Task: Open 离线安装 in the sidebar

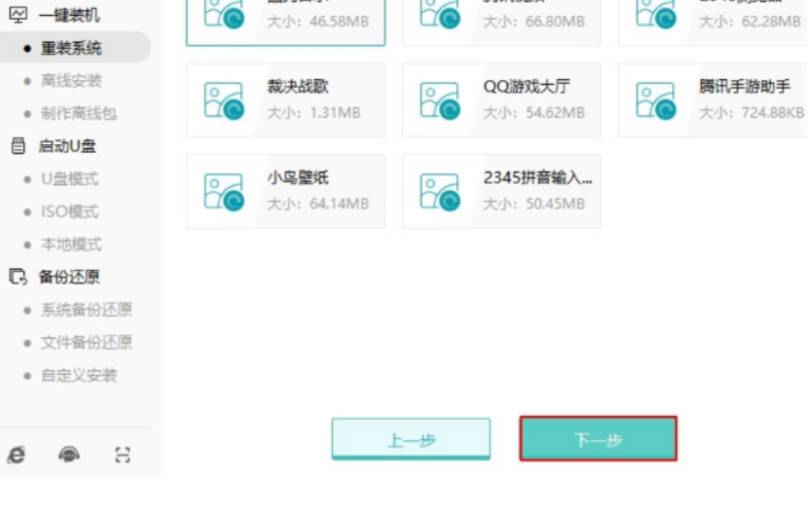Action: click(x=71, y=80)
